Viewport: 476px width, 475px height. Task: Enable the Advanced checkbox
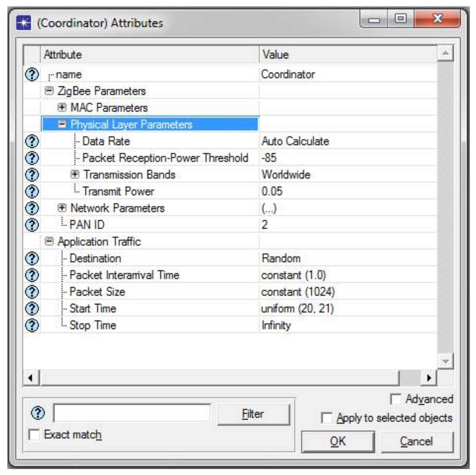click(395, 399)
